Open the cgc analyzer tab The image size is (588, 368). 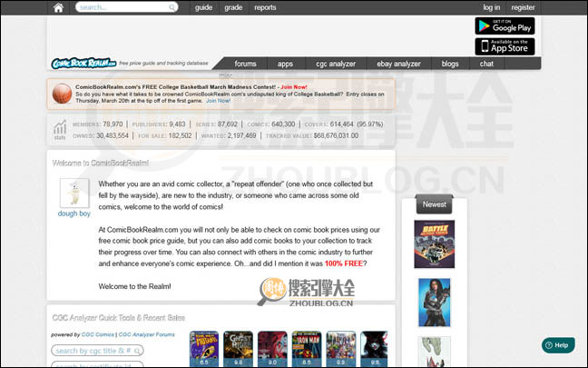(x=336, y=64)
